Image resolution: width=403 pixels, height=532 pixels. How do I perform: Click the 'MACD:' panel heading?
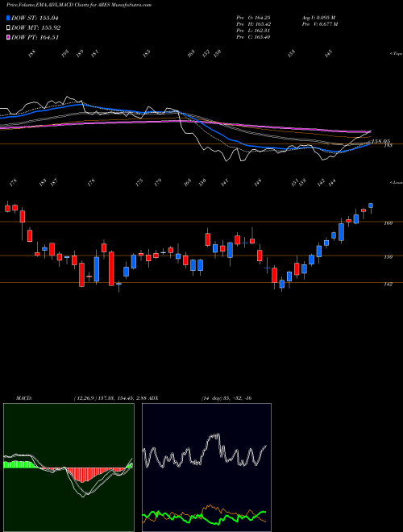[x=23, y=397]
